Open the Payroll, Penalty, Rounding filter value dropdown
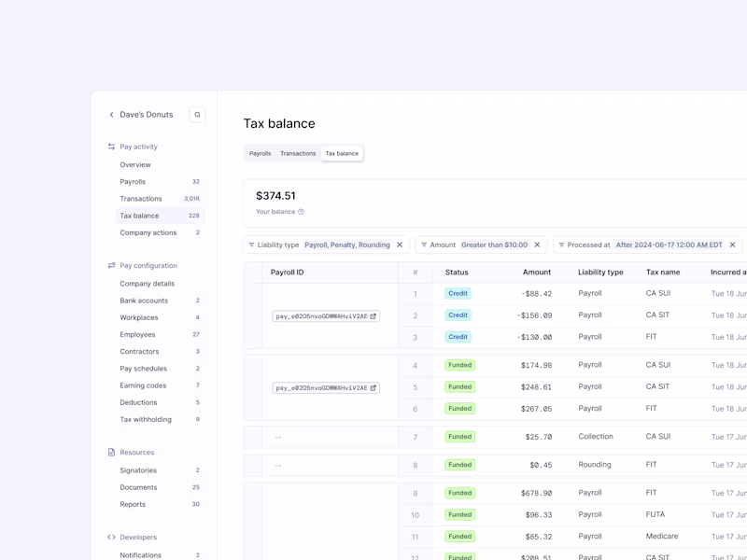Image resolution: width=747 pixels, height=560 pixels. 346,245
